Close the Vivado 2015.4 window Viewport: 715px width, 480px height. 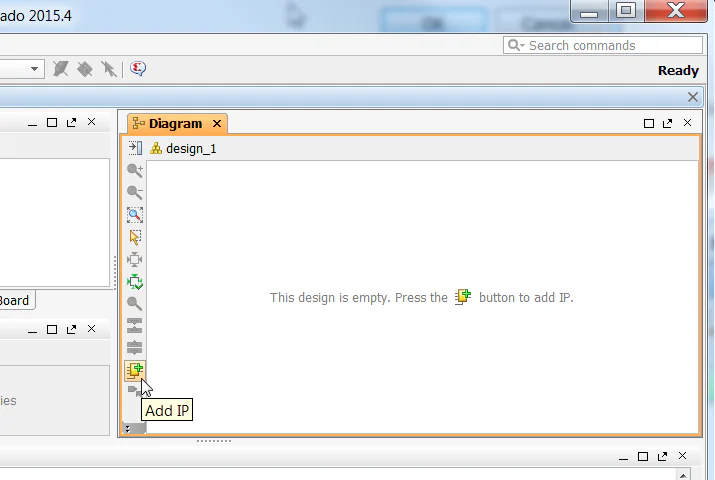676,11
